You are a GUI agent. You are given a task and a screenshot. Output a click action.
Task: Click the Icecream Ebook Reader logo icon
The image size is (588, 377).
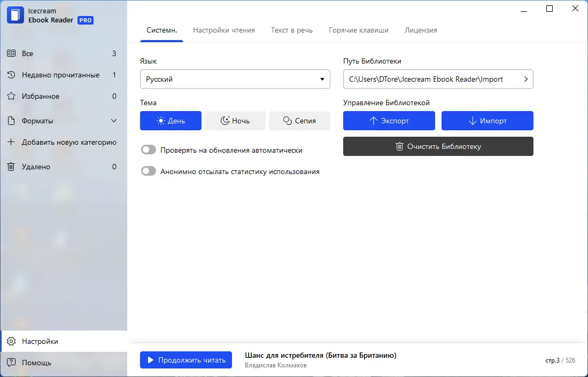[16, 15]
